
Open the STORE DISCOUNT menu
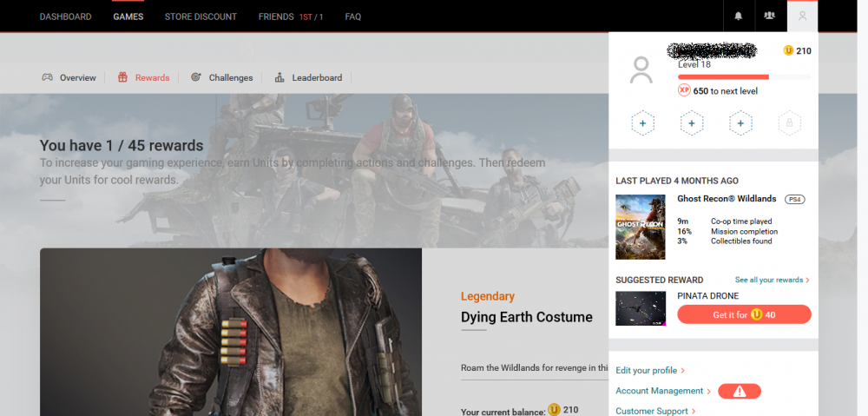pos(201,17)
